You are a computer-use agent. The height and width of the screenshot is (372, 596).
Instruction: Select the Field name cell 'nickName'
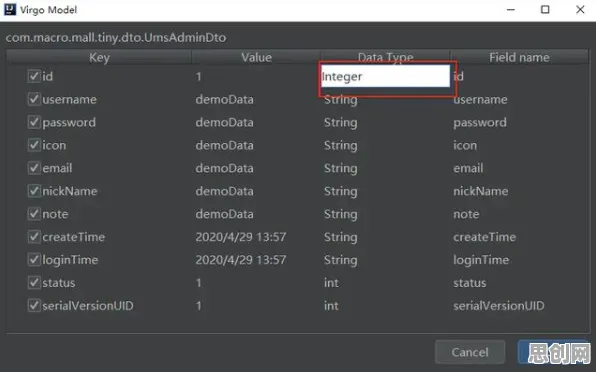(480, 191)
